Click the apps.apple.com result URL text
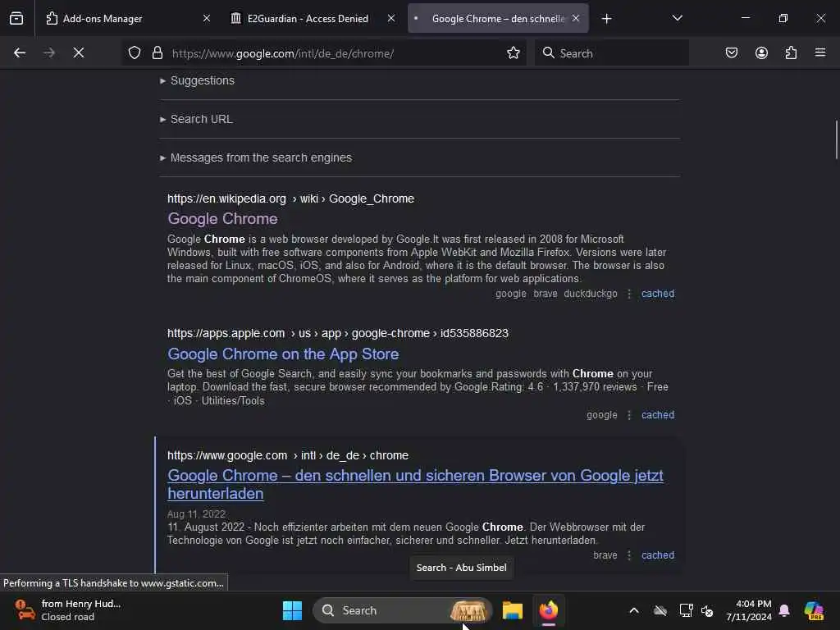 tap(337, 333)
